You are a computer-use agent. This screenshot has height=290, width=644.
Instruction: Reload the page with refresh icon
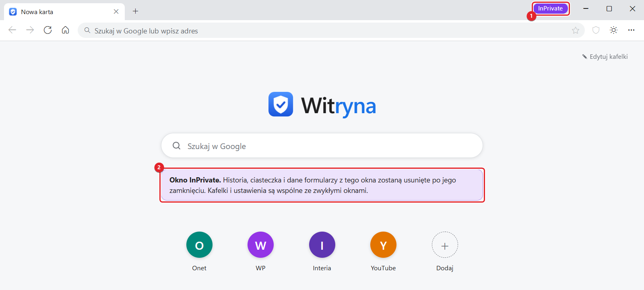click(48, 30)
